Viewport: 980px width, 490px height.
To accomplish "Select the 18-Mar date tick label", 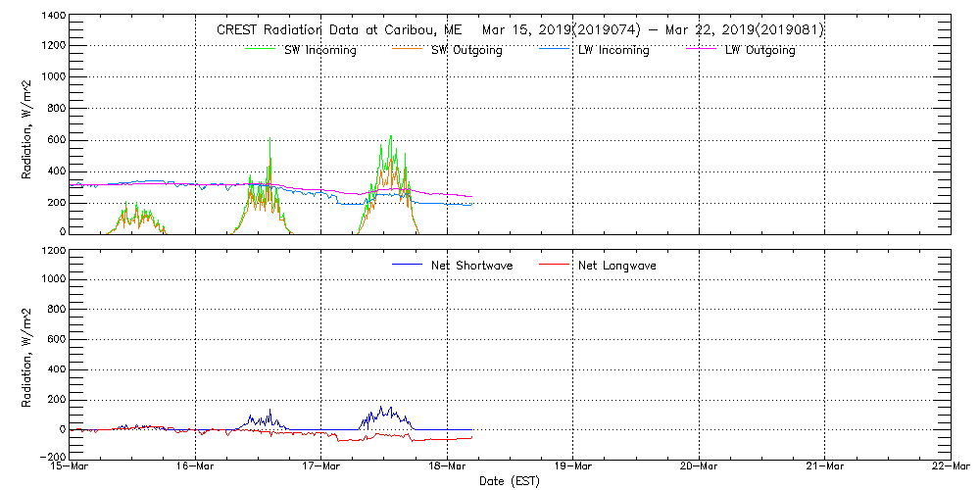I will click(x=448, y=468).
